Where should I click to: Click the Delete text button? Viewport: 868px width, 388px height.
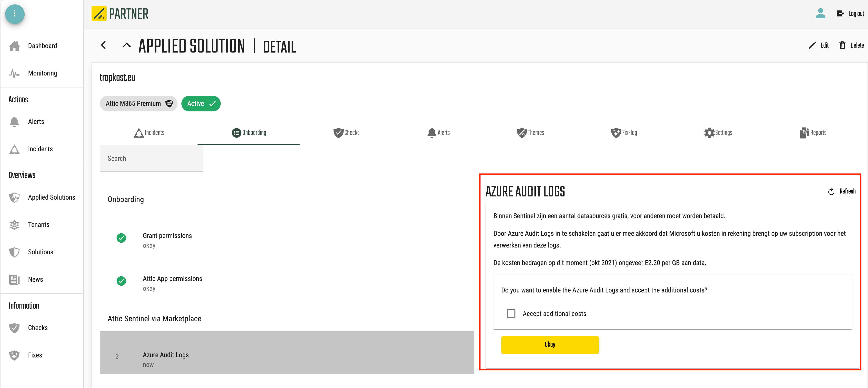(857, 45)
